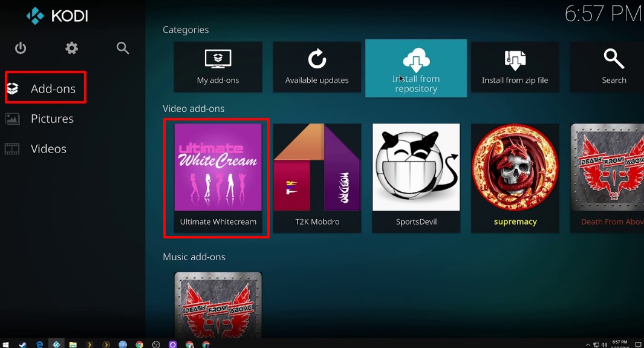Launch the T2K Mobdro add-on
The width and height of the screenshot is (644, 348).
tap(317, 179)
